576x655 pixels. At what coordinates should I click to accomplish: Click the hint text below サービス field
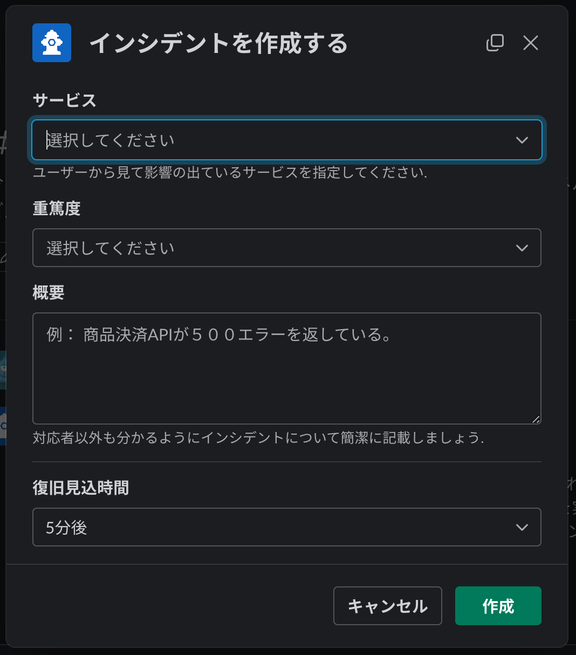(230, 173)
